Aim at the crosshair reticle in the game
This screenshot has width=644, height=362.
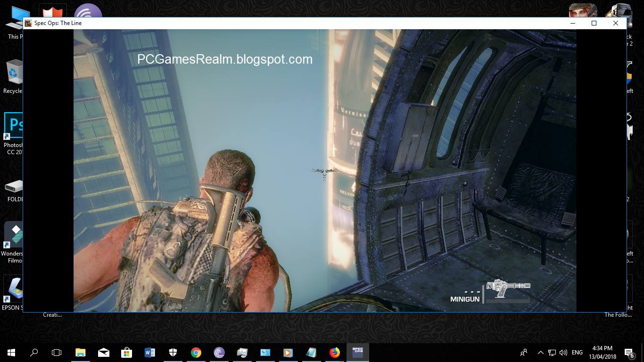(x=324, y=172)
